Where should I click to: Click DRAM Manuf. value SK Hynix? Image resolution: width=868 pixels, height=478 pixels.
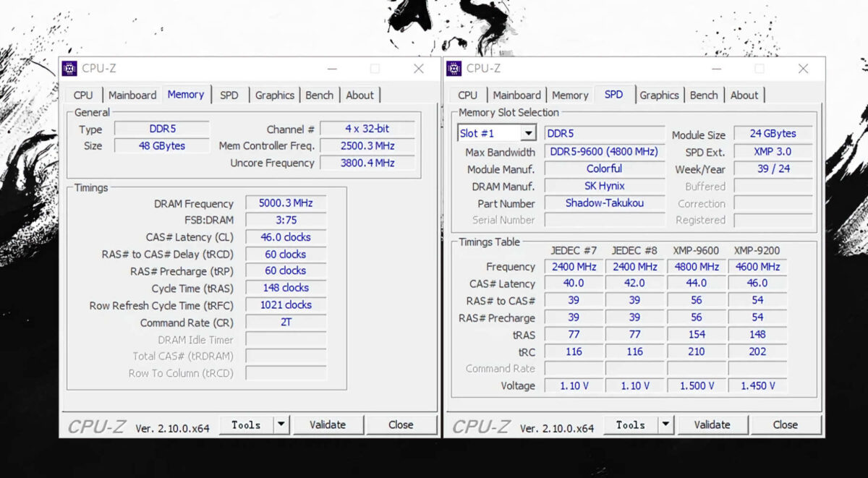604,186
